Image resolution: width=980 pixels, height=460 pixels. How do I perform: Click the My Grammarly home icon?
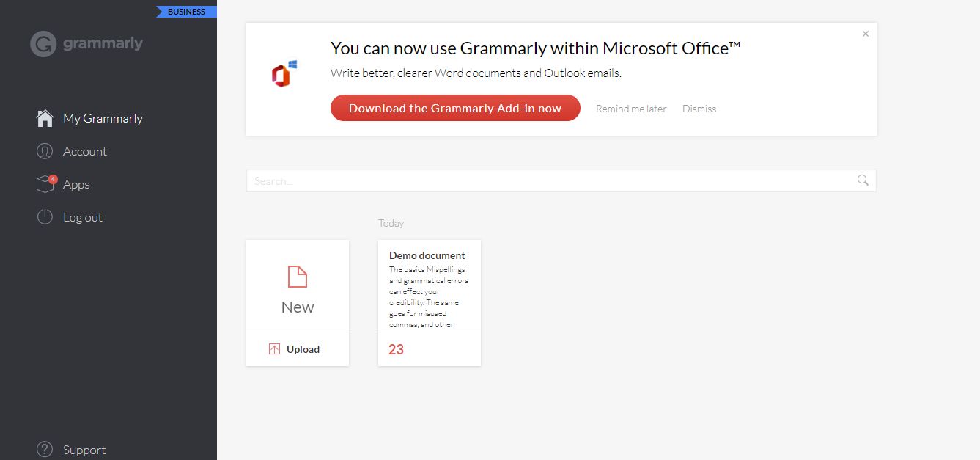pyautogui.click(x=45, y=118)
